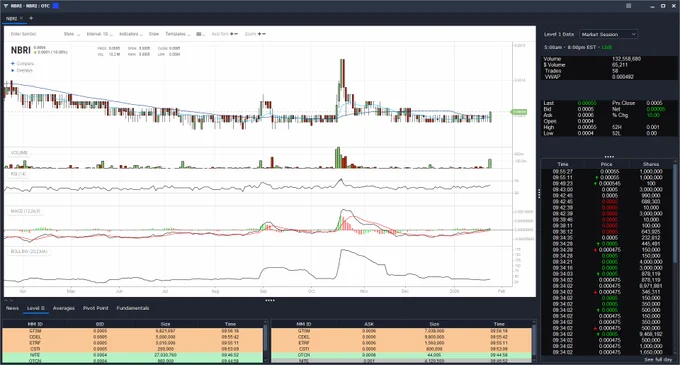The height and width of the screenshot is (365, 680).
Task: Click the VOLUME indicator label
Action: [x=19, y=153]
